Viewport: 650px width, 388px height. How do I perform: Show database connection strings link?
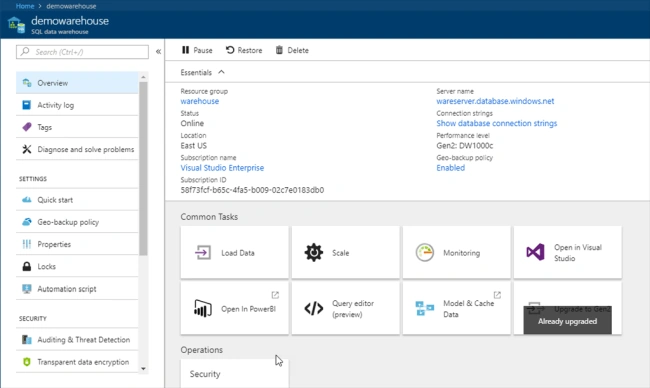pos(497,123)
